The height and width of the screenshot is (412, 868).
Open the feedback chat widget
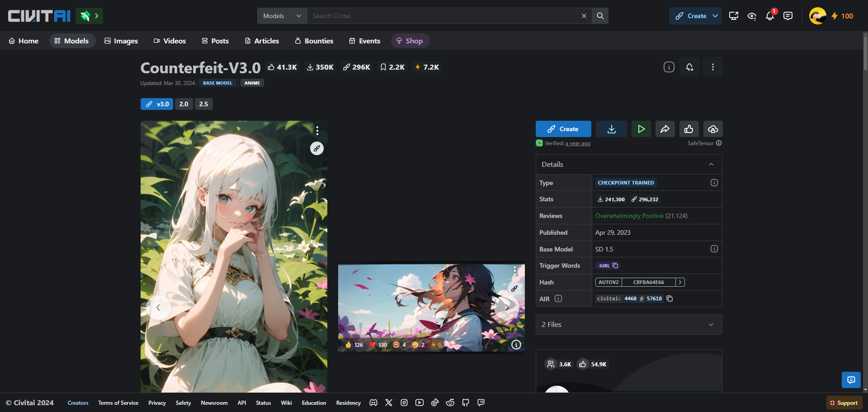tap(851, 380)
